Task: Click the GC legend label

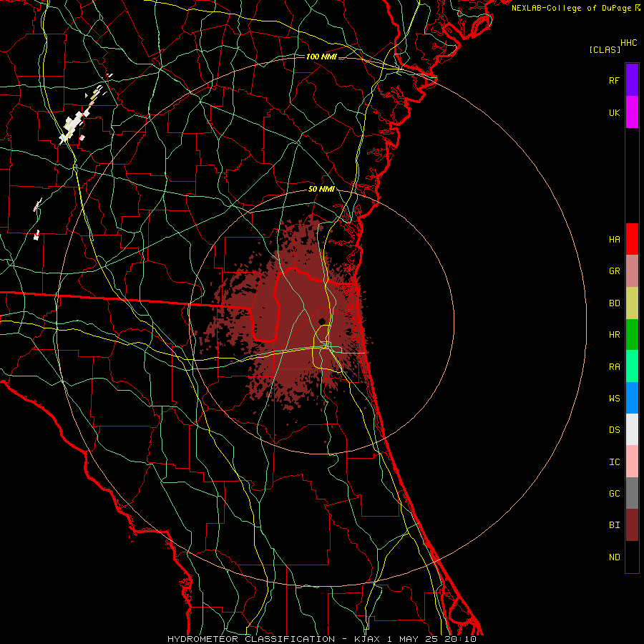Action: click(614, 494)
